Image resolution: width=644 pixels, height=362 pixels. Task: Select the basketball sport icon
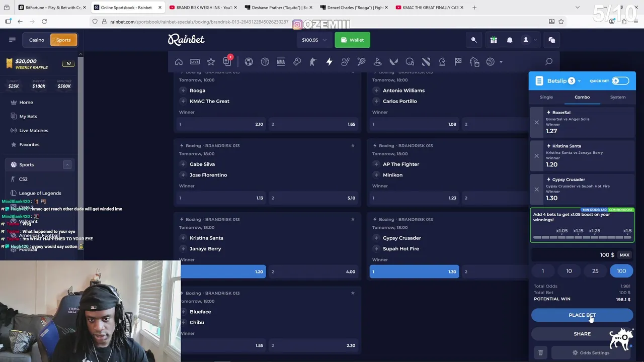[x=265, y=62]
